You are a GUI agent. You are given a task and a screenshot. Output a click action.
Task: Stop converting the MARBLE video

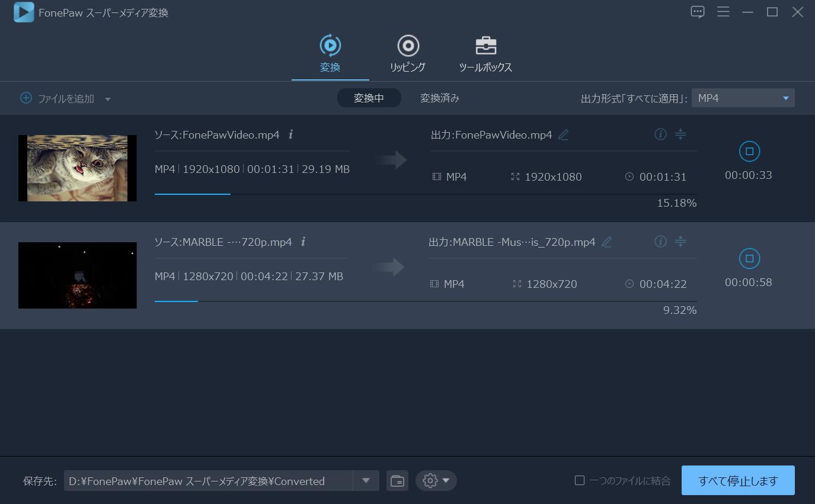(x=749, y=259)
